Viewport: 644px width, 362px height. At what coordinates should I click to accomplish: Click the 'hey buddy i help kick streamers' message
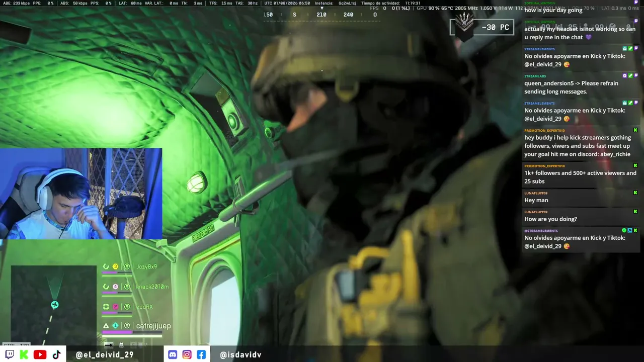coord(578,146)
